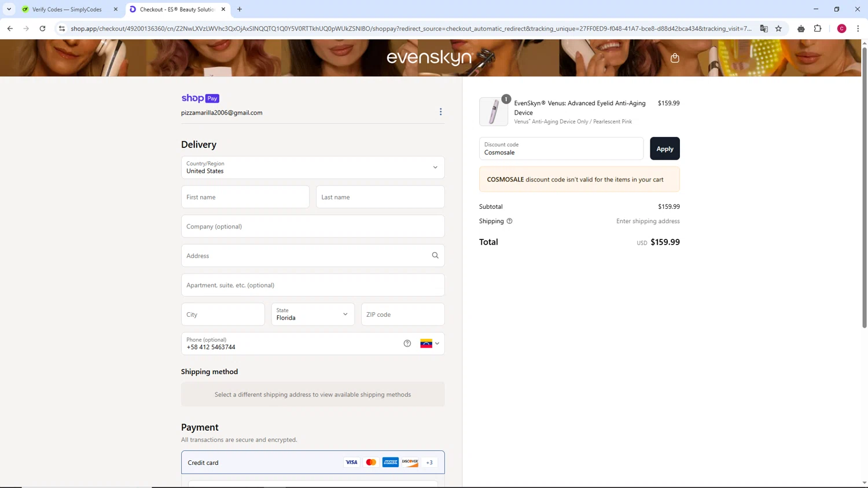Image resolution: width=868 pixels, height=488 pixels.
Task: Open the three-dot menu beside the email
Action: (x=440, y=112)
